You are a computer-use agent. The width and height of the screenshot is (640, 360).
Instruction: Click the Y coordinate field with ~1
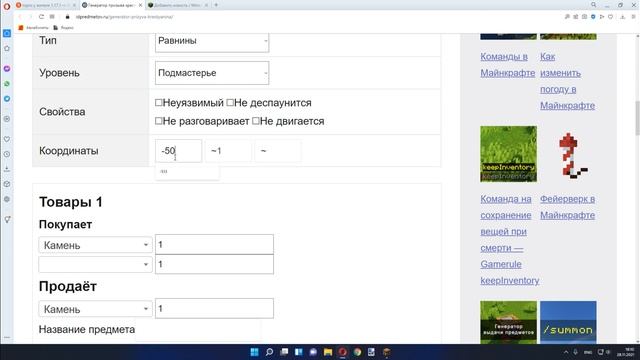click(x=228, y=151)
